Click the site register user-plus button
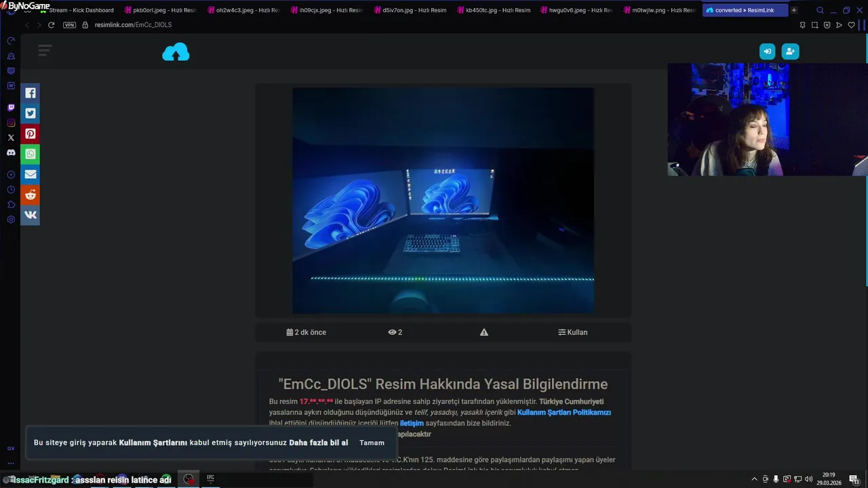Image resolution: width=868 pixels, height=488 pixels. click(790, 52)
